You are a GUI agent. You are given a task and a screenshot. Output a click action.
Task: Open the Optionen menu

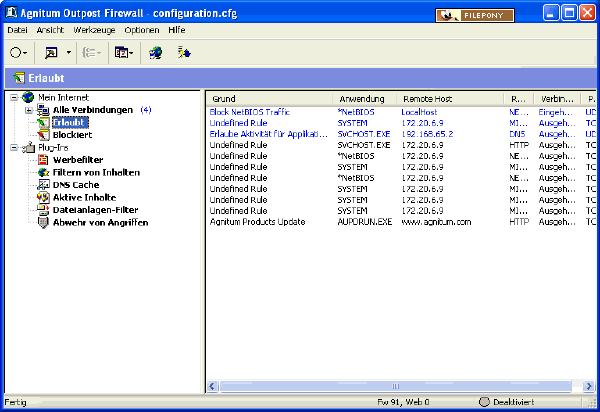pos(142,30)
